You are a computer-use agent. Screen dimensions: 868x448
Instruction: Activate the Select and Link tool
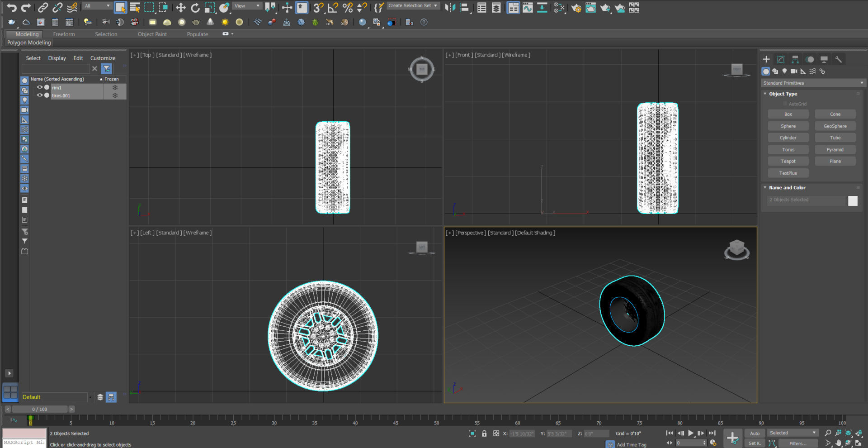pyautogui.click(x=43, y=7)
